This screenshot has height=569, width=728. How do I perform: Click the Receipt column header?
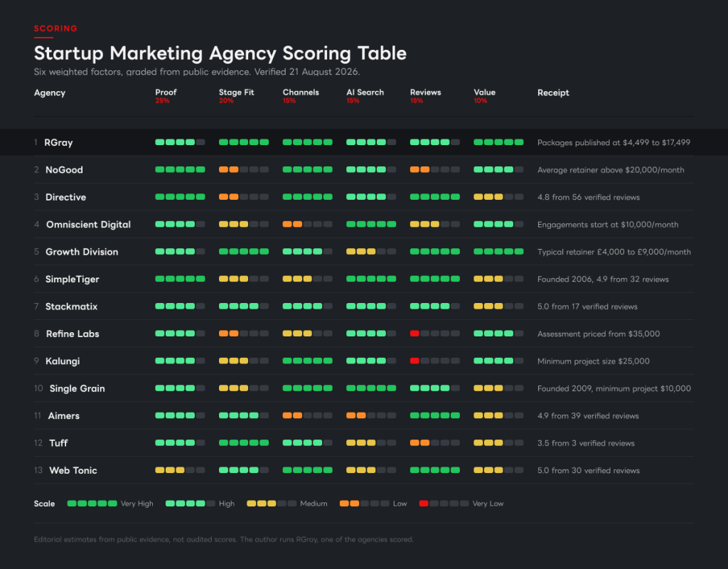[553, 93]
